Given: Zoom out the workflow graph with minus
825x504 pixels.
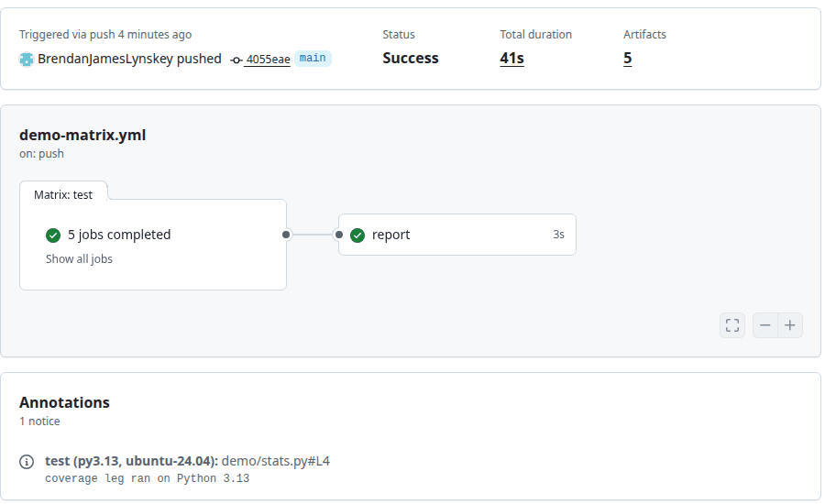Looking at the screenshot, I should [765, 325].
